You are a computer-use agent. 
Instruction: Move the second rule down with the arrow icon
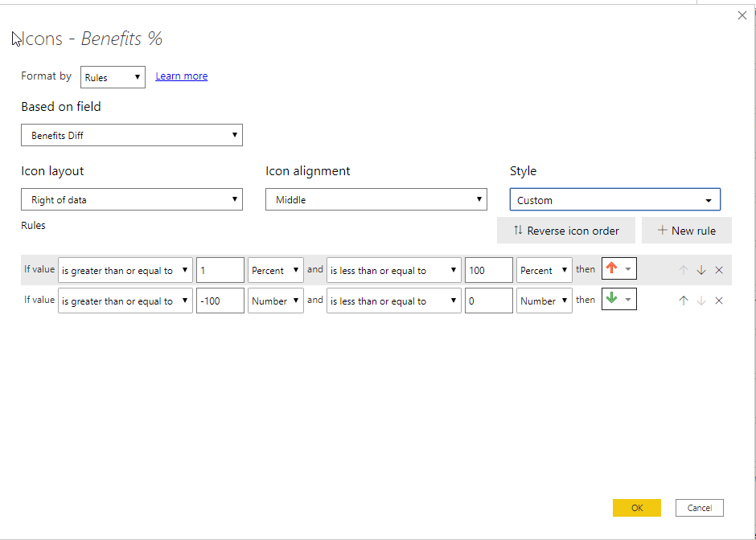click(x=701, y=301)
